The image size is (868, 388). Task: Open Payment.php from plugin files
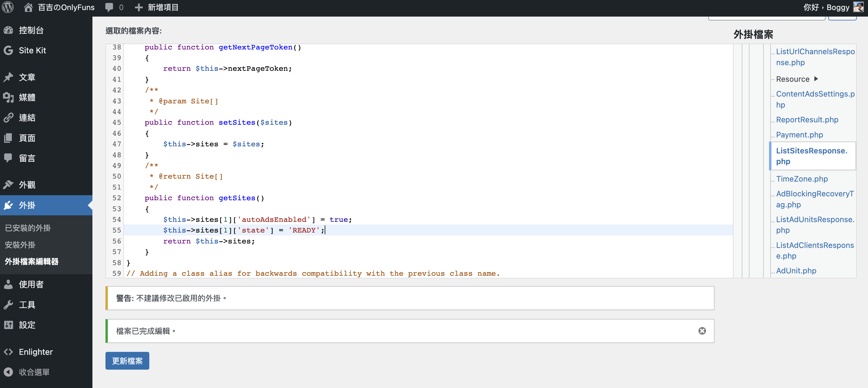click(799, 135)
